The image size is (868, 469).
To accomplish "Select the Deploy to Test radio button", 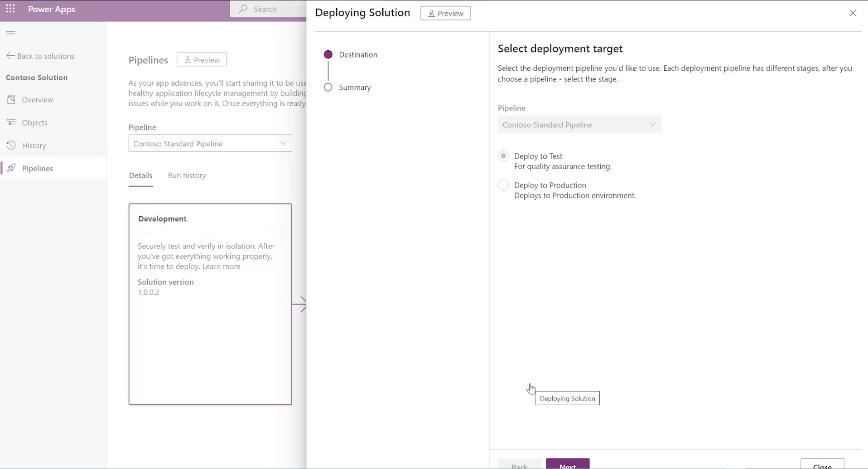I will pos(503,156).
